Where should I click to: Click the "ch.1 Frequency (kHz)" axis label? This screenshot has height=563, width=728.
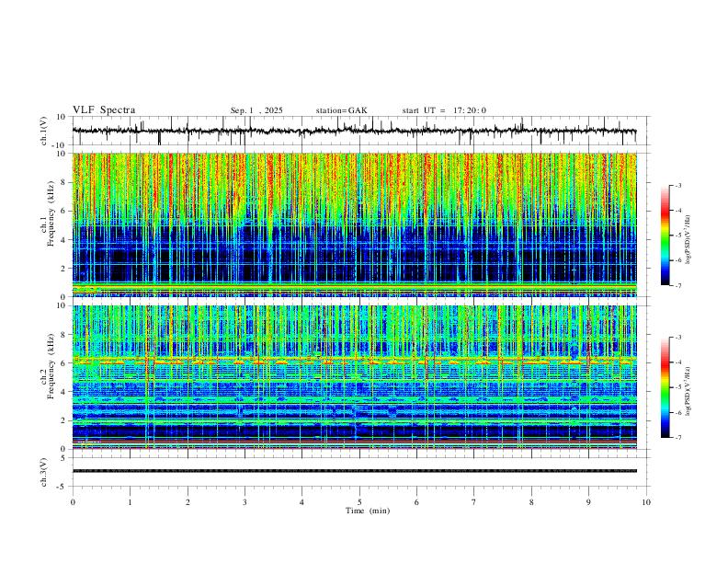[x=48, y=214]
